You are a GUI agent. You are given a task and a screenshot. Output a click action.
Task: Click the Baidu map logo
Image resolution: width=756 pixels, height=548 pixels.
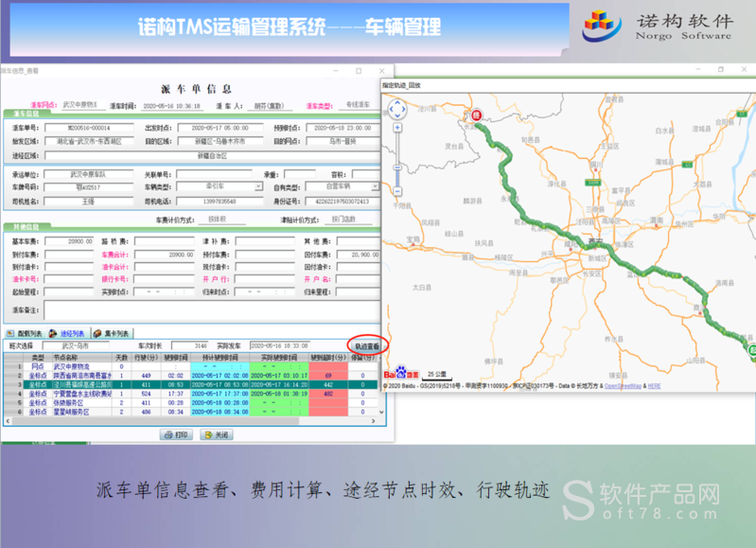(x=401, y=373)
